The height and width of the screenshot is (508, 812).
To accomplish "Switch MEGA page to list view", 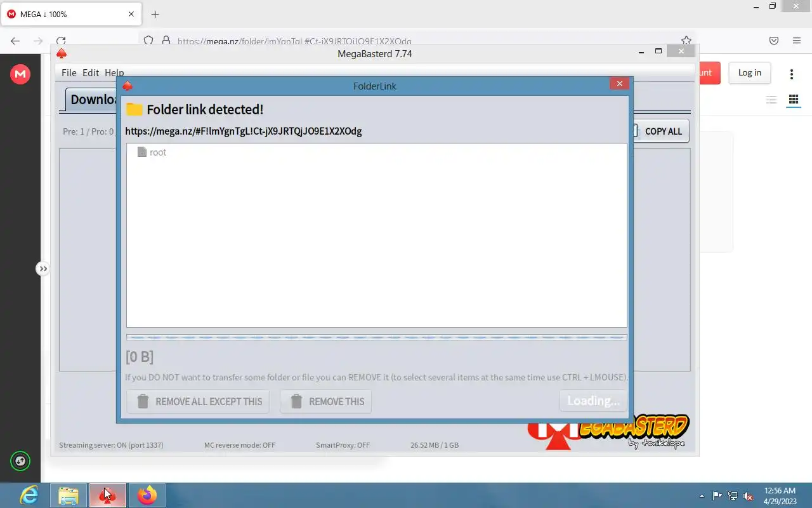I will (771, 100).
